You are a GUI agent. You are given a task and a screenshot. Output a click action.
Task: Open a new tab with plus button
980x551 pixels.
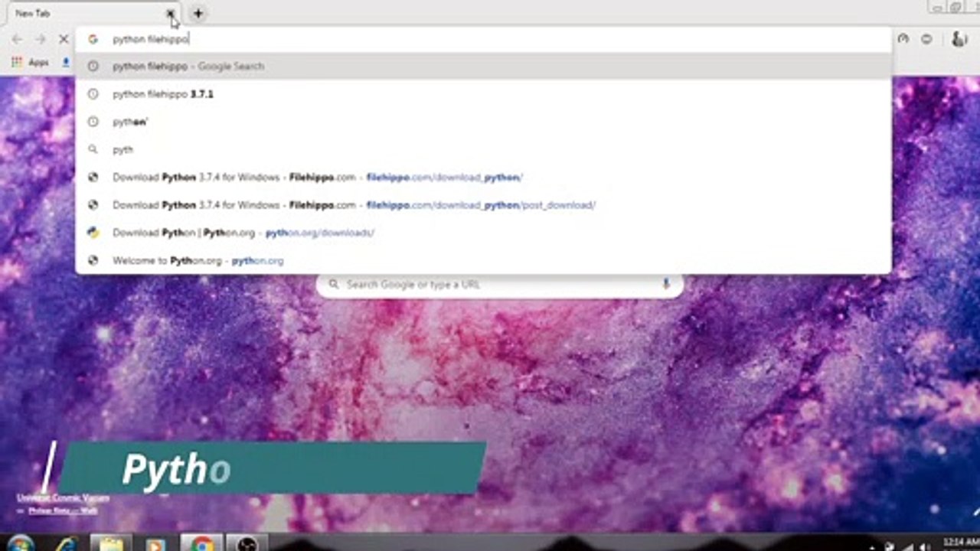pos(198,13)
